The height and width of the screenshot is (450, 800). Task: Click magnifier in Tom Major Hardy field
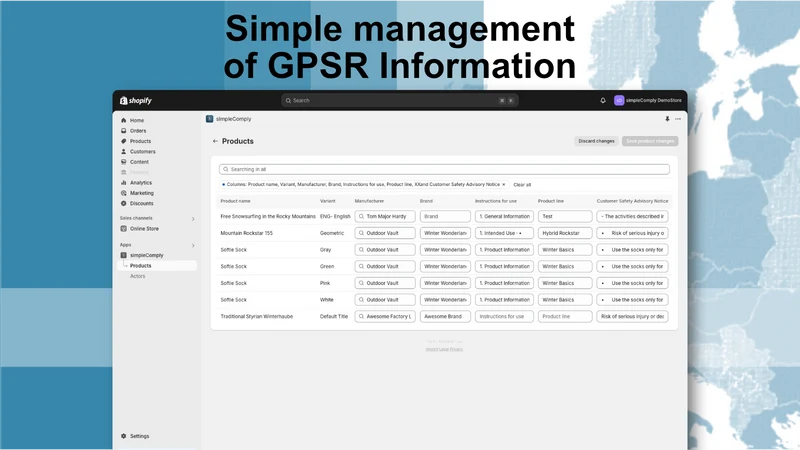click(x=361, y=216)
